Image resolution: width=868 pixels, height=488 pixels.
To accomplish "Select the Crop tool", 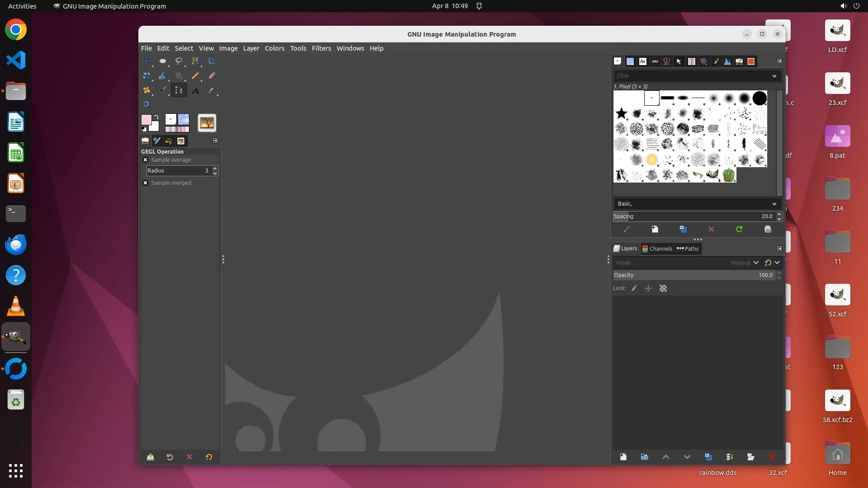I will click(212, 61).
